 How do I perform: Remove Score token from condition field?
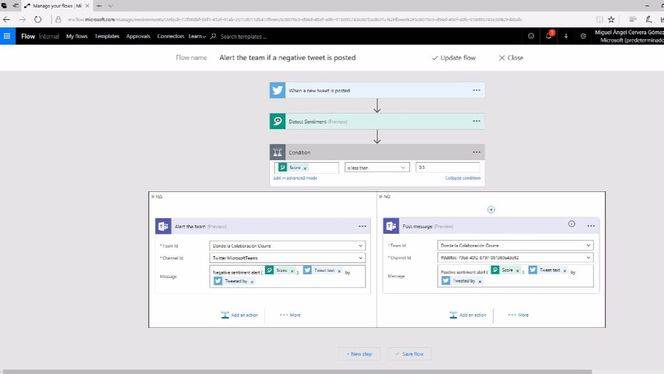coord(305,168)
